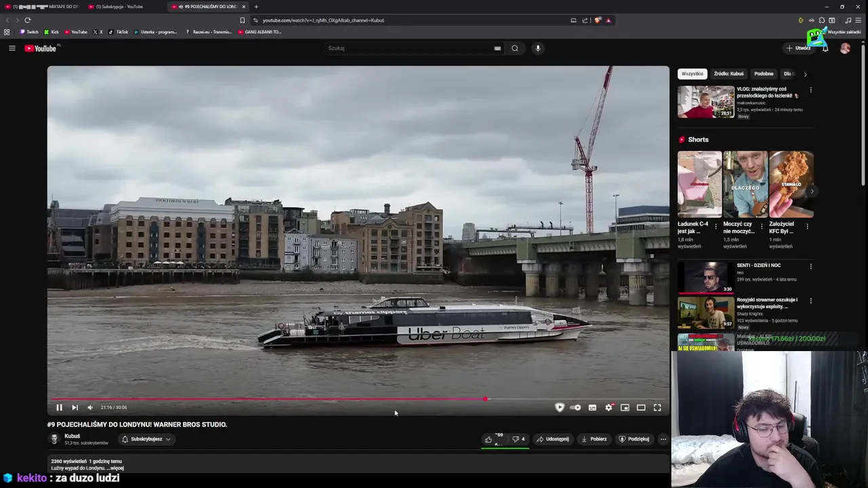Open options for the Założyciel KFC short

click(807, 226)
